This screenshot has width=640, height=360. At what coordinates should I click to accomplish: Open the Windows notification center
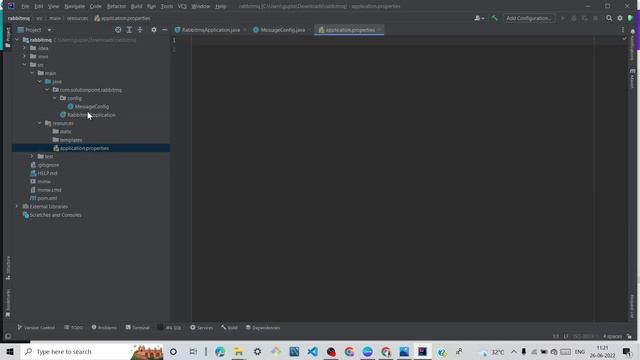tap(627, 351)
